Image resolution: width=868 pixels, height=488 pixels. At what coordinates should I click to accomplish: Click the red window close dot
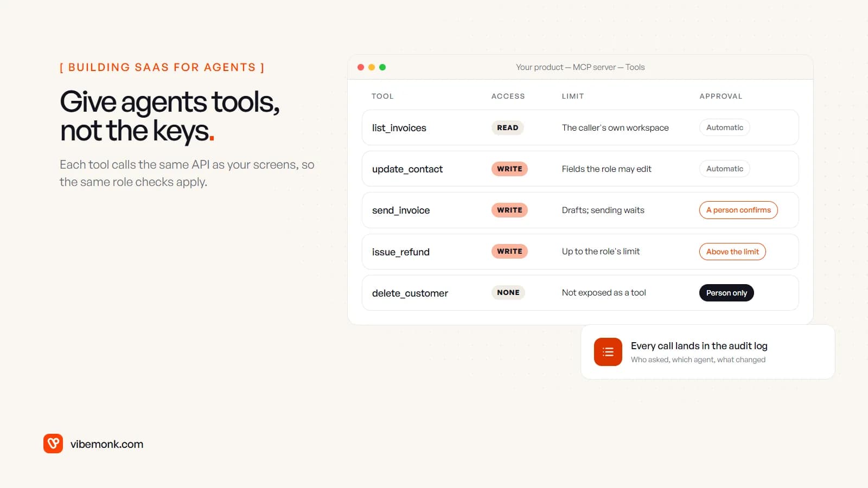tap(361, 67)
